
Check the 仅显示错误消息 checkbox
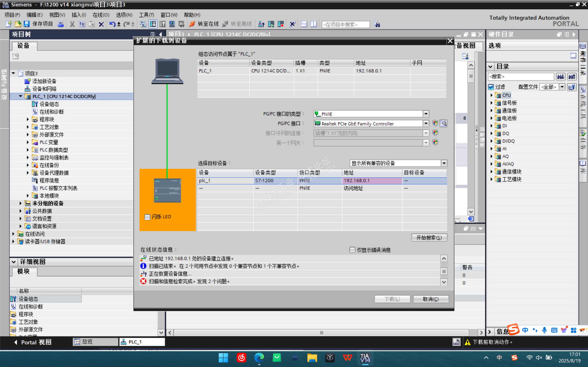[352, 250]
